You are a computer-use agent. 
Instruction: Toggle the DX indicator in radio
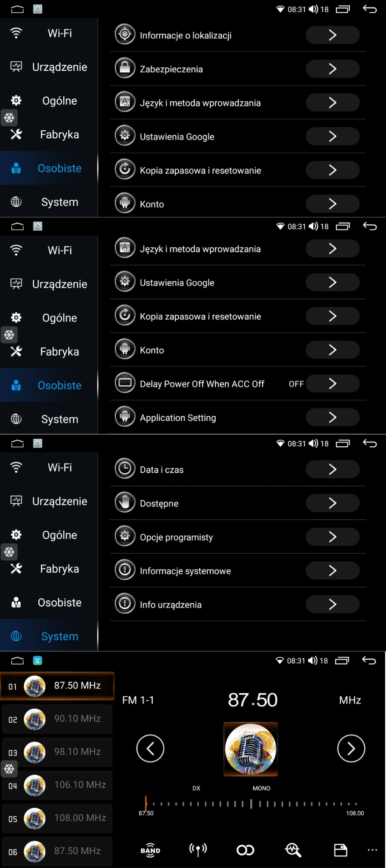coord(196,788)
